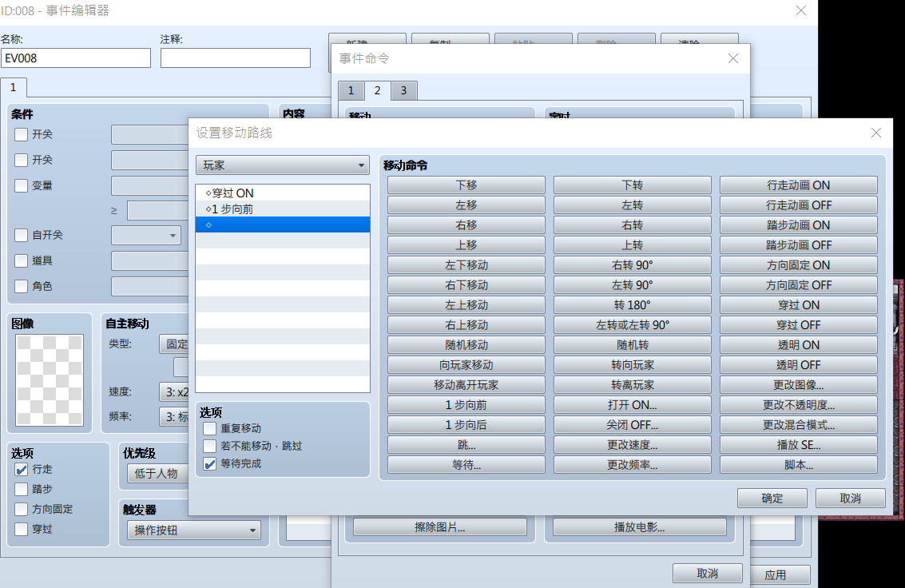Add 向玩家移动 command
Image resolution: width=905 pixels, height=588 pixels.
coord(466,365)
